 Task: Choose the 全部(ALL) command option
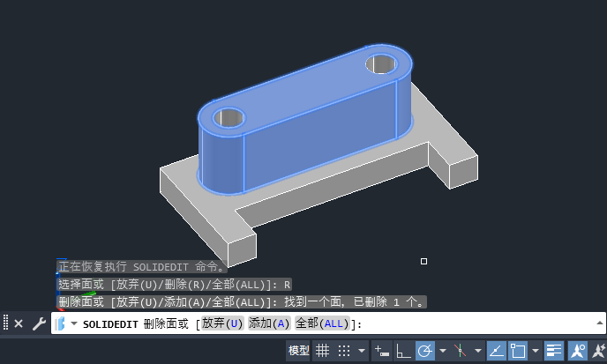tap(322, 323)
